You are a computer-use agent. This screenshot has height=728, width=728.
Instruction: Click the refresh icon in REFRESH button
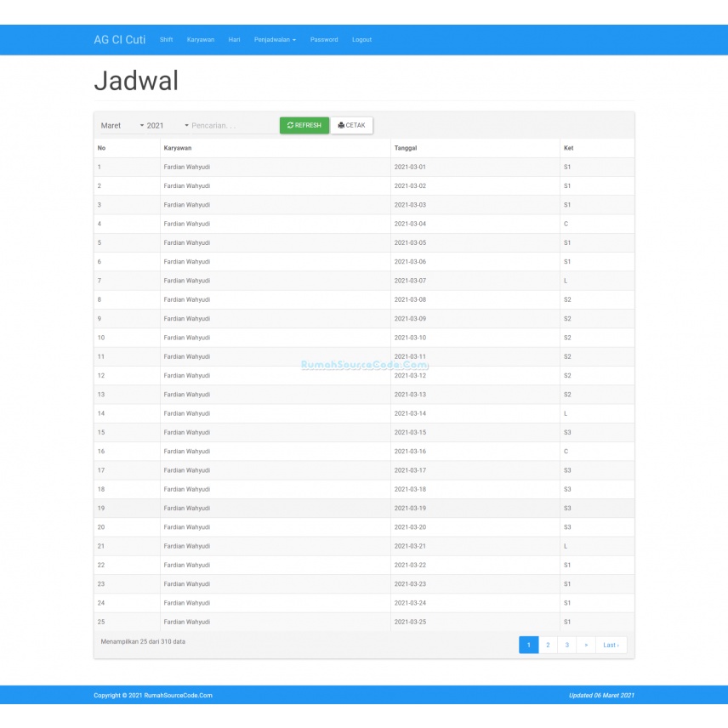click(x=290, y=125)
